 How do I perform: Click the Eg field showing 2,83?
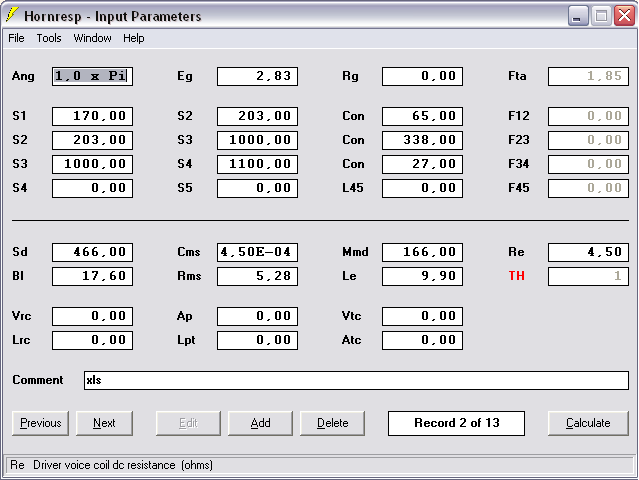[x=258, y=76]
